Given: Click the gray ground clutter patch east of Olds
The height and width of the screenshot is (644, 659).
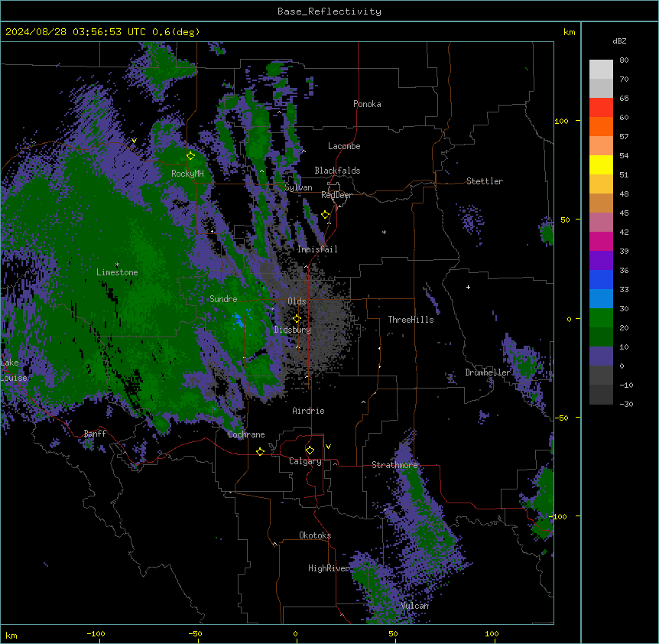Looking at the screenshot, I should pyautogui.click(x=330, y=324).
